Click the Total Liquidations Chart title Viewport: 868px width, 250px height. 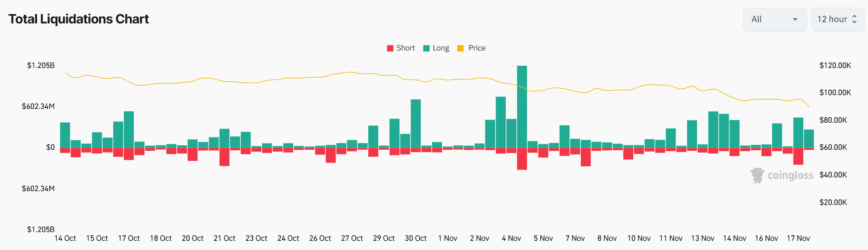click(x=79, y=19)
